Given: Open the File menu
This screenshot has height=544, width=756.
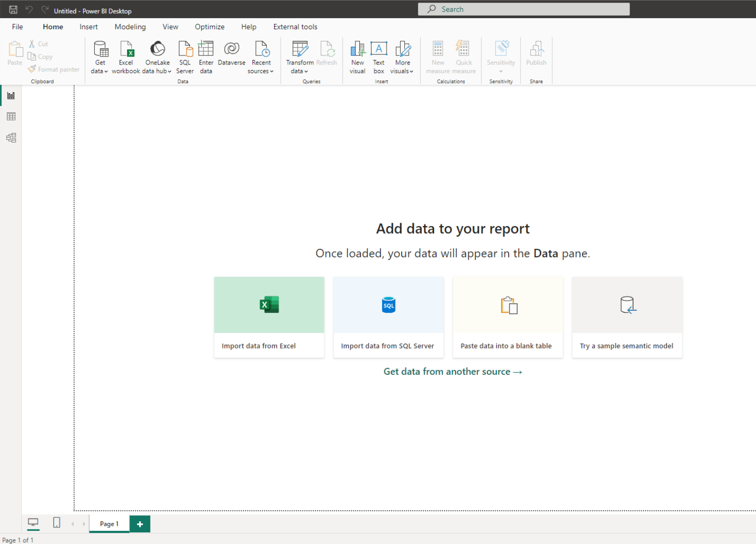Looking at the screenshot, I should point(18,27).
